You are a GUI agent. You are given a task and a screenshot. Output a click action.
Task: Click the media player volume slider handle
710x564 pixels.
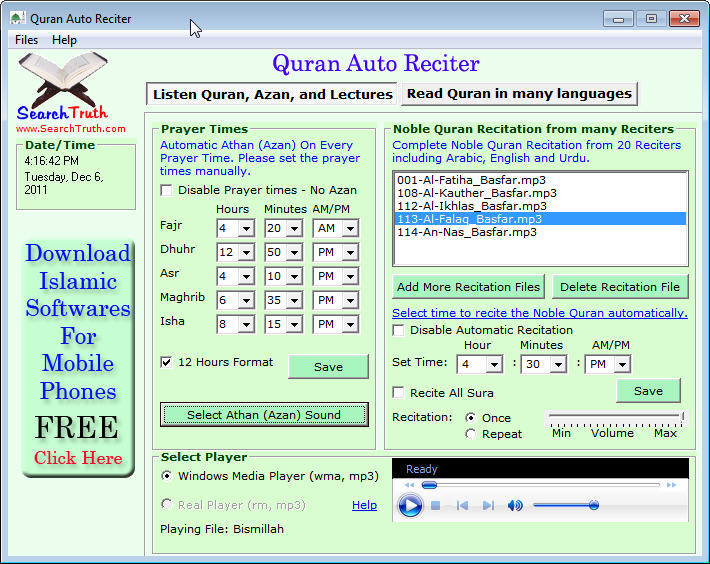click(x=594, y=505)
